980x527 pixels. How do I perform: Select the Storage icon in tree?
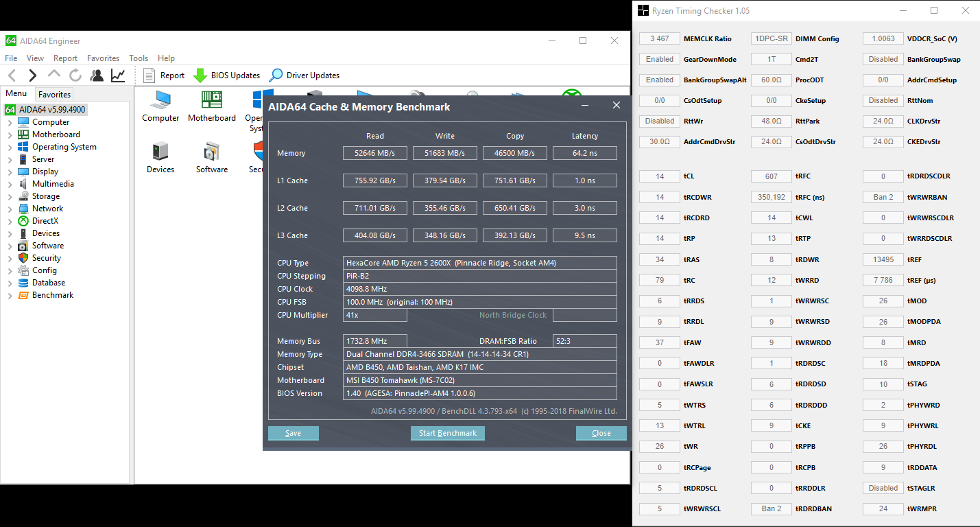coord(23,196)
